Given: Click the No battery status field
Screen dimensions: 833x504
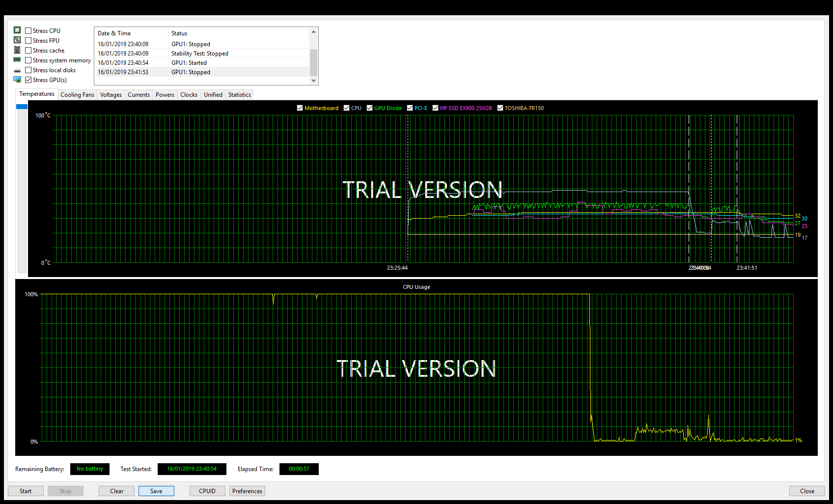Looking at the screenshot, I should pyautogui.click(x=90, y=469).
